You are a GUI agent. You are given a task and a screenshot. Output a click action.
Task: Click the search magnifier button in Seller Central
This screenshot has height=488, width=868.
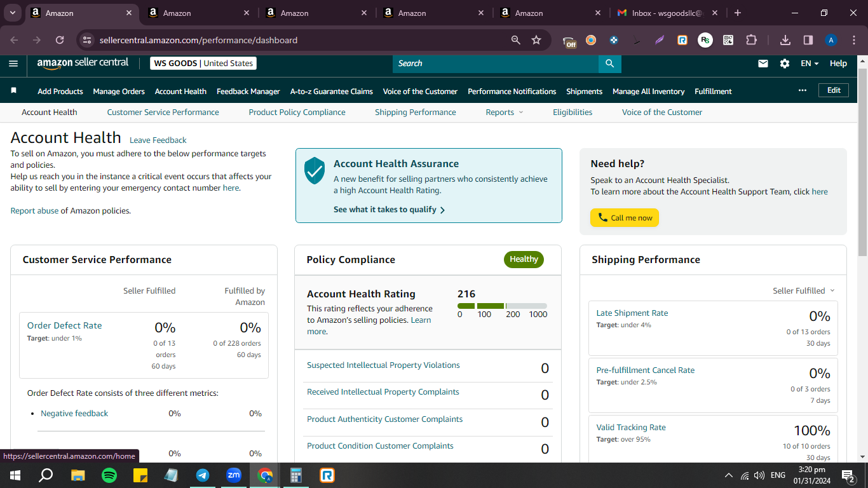coord(609,64)
